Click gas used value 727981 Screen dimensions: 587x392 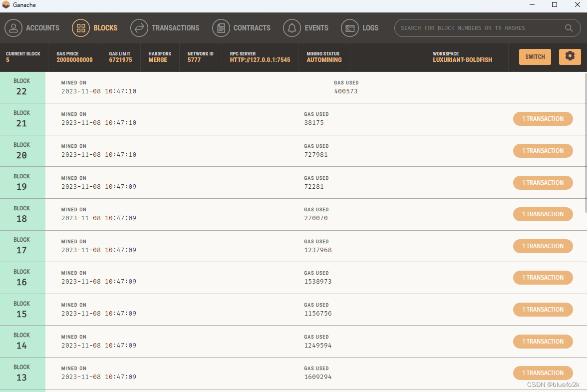(x=316, y=155)
